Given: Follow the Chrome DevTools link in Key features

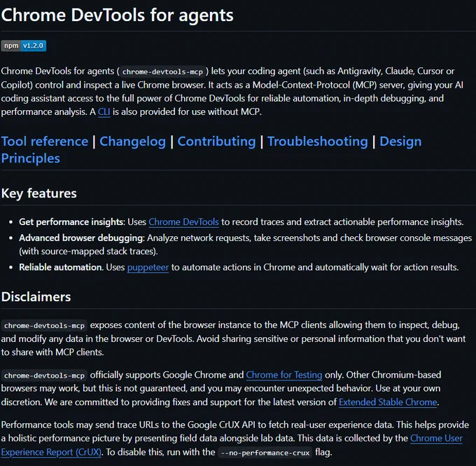Looking at the screenshot, I should [x=183, y=222].
